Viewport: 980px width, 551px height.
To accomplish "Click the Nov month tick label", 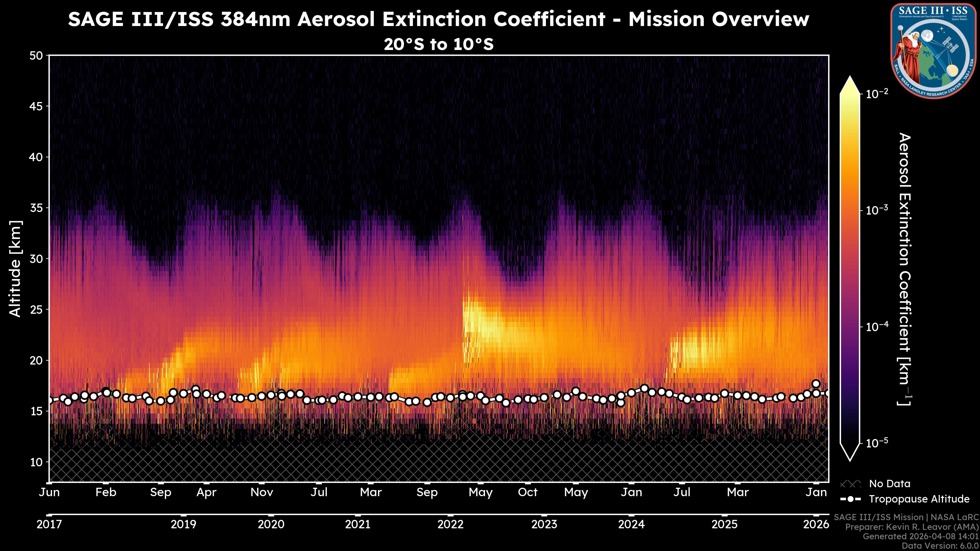I will point(262,492).
